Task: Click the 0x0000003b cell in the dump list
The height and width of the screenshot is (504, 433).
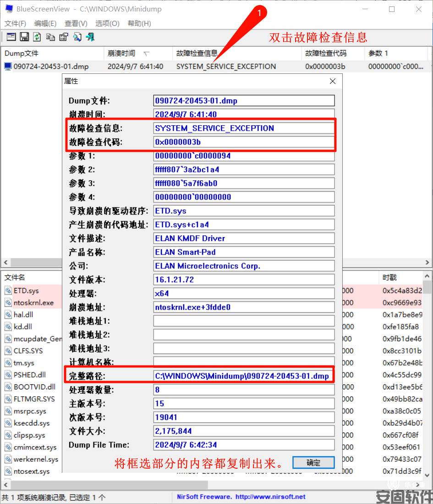Action: 325,66
